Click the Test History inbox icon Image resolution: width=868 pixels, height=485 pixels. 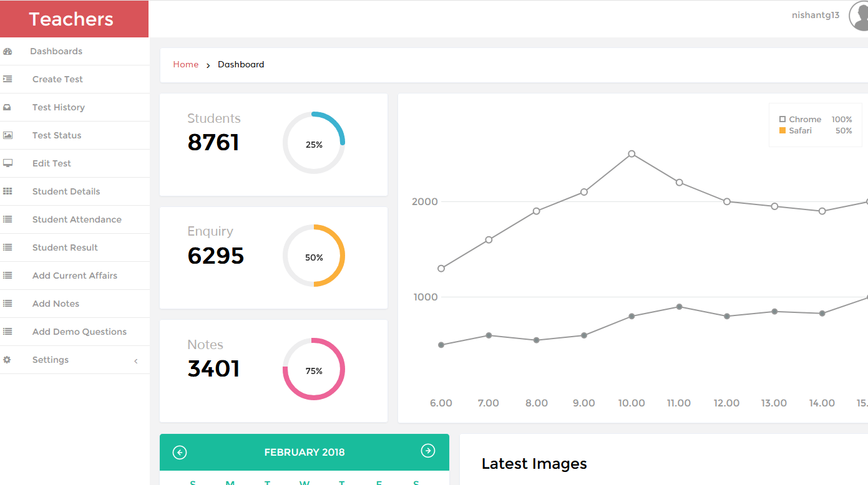[x=7, y=107]
